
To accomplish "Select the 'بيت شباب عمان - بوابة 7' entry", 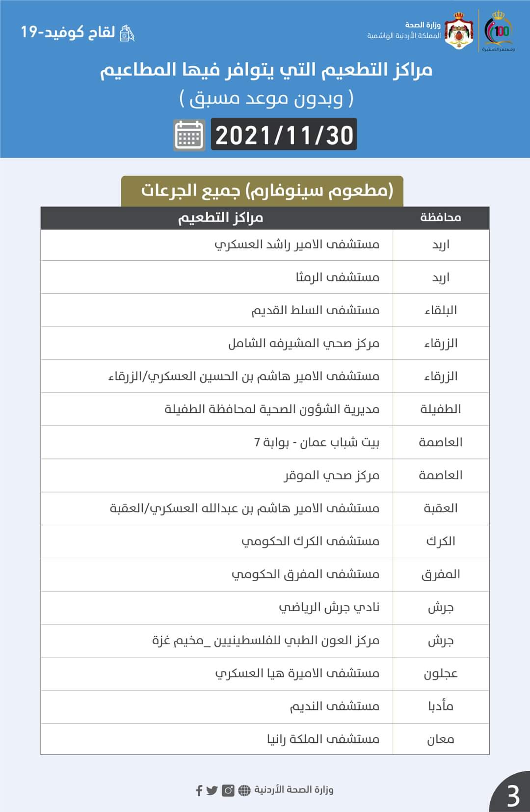I will pos(317,442).
